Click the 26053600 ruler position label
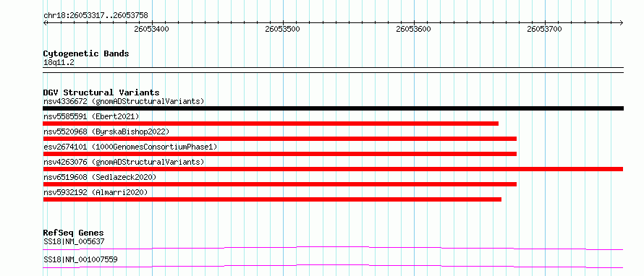 pyautogui.click(x=414, y=29)
